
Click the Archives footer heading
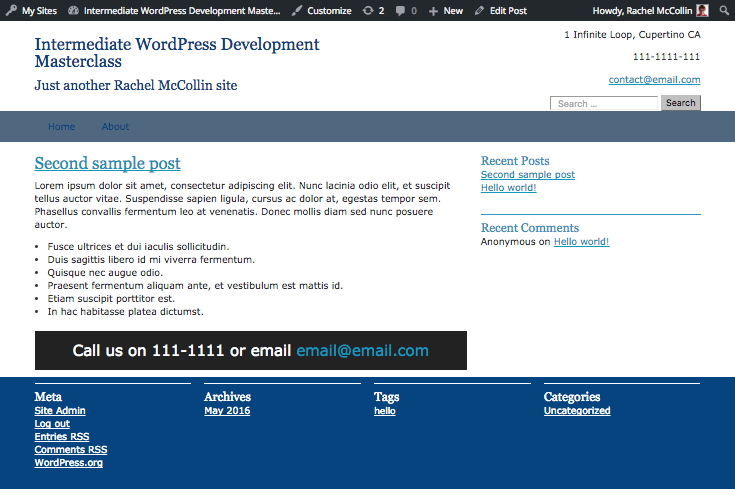tap(227, 397)
